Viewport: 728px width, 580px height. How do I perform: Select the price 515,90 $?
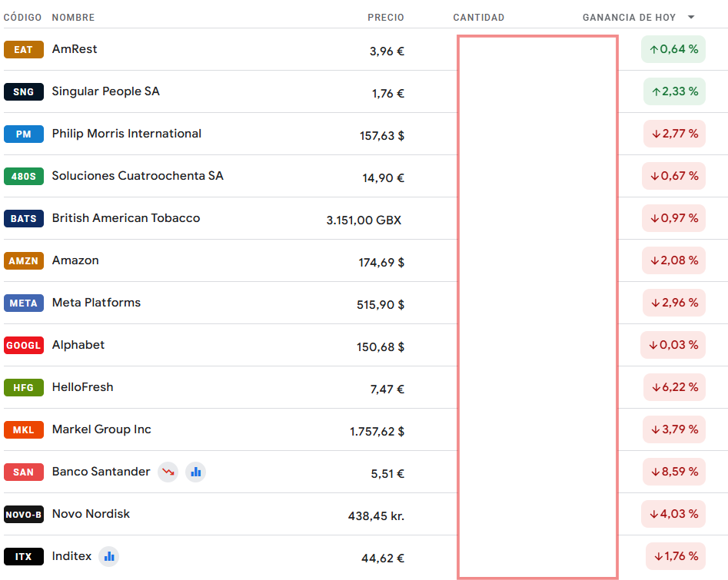pos(381,304)
